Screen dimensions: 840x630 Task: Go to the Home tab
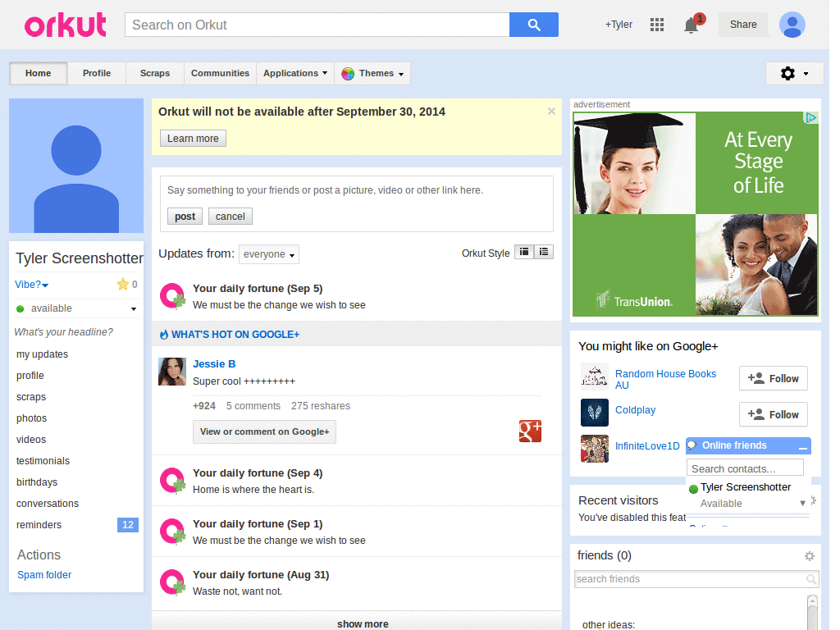tap(38, 73)
